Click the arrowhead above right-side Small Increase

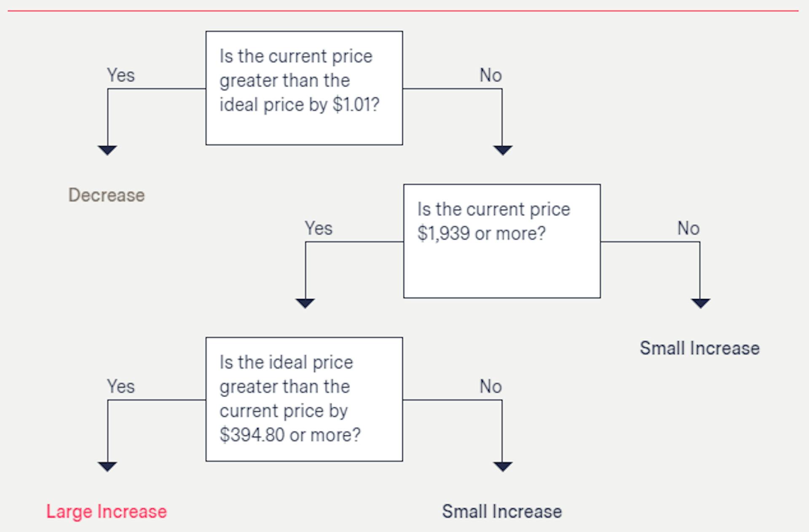[x=700, y=303]
